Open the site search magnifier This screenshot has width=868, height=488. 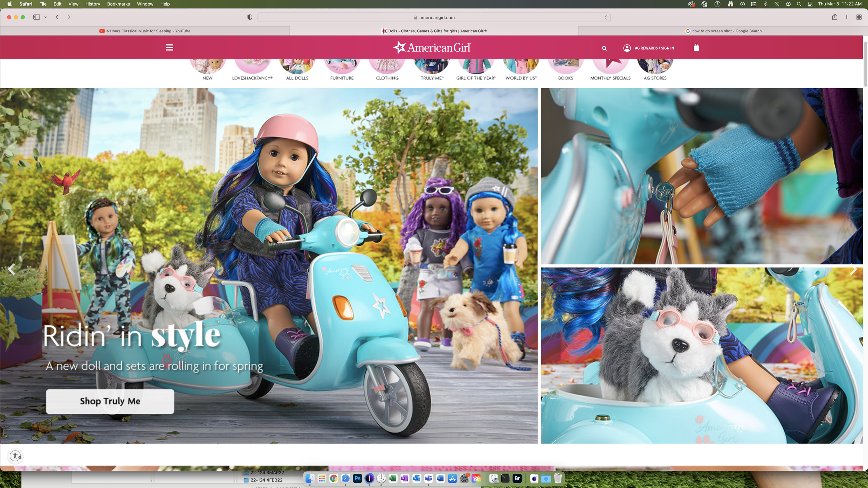(x=604, y=48)
